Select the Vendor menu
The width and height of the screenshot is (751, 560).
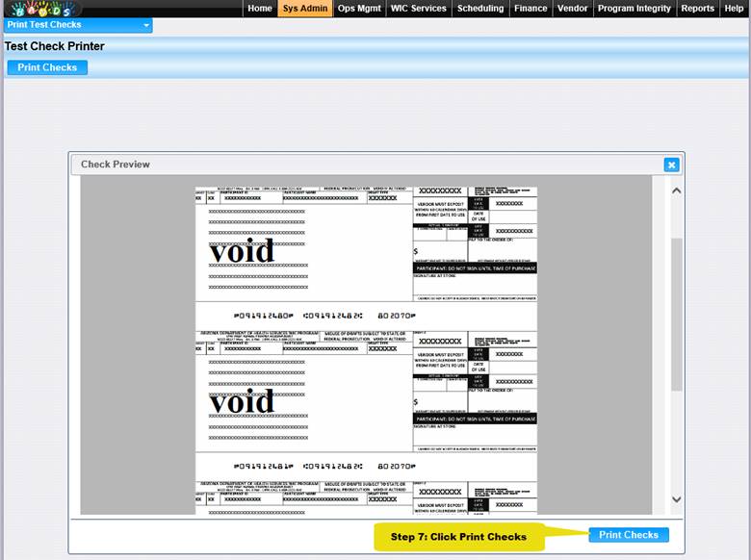pyautogui.click(x=573, y=9)
